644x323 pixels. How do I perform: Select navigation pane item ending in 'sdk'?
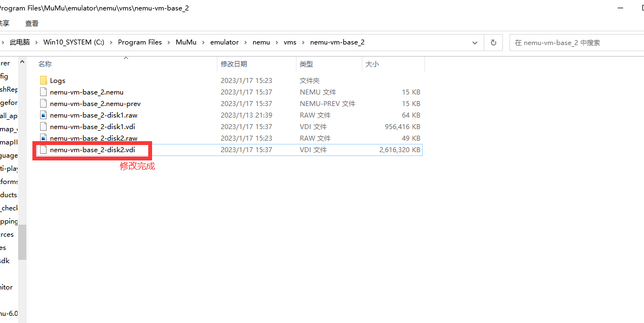click(5, 260)
